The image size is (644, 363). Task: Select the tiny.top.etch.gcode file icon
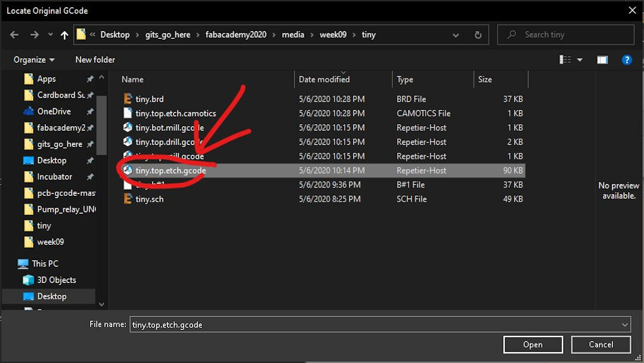point(128,170)
